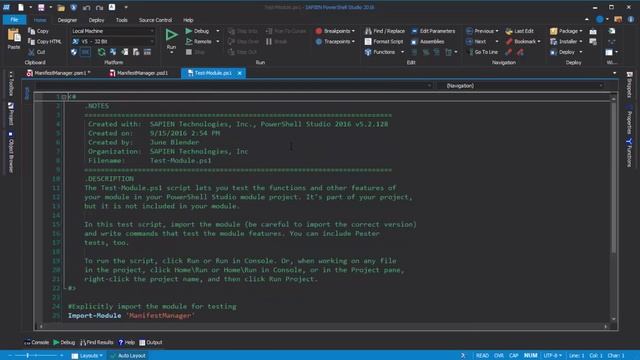
Task: Click the green refresh icon in Platform group
Action: (x=101, y=52)
